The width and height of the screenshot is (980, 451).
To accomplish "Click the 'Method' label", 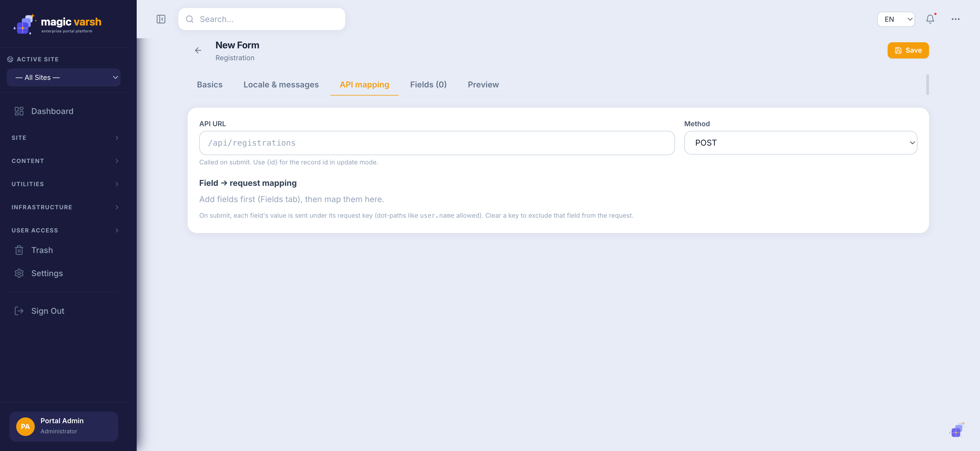I will [697, 124].
